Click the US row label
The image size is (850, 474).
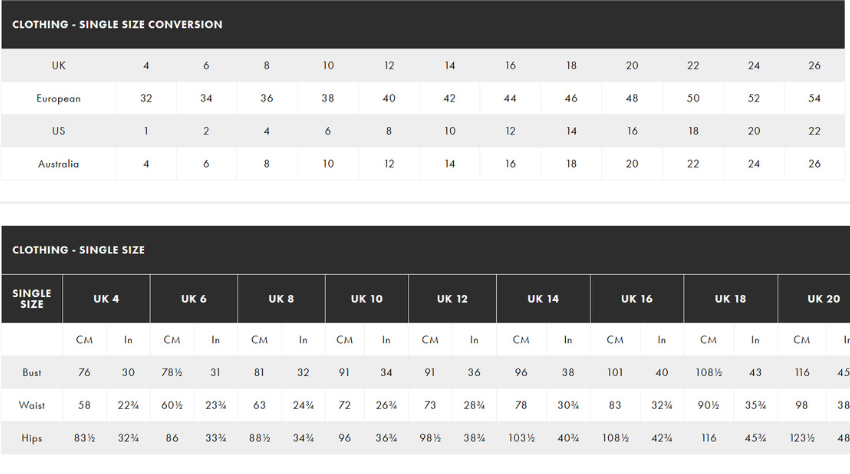[x=58, y=131]
